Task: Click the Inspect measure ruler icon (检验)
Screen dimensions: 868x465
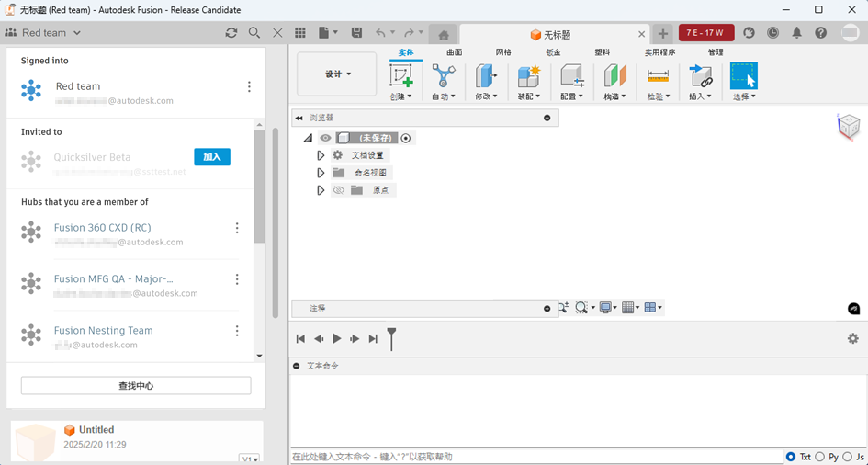Action: tap(659, 75)
